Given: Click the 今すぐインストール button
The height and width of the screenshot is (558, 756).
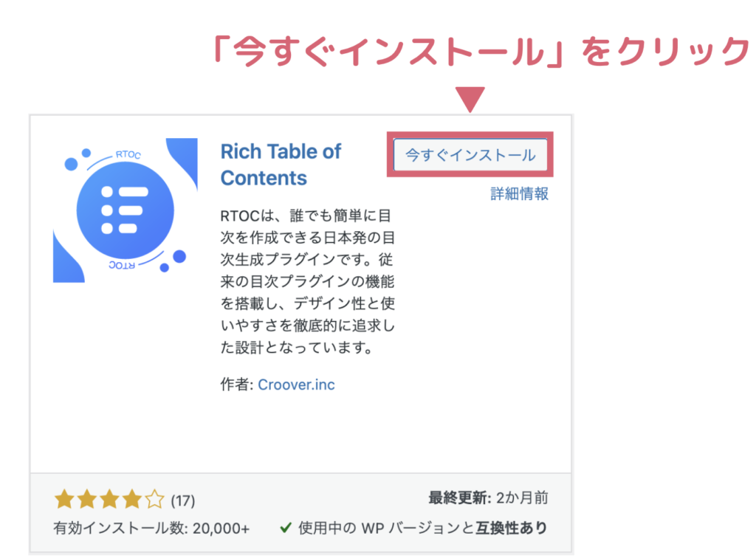Looking at the screenshot, I should point(470,155).
